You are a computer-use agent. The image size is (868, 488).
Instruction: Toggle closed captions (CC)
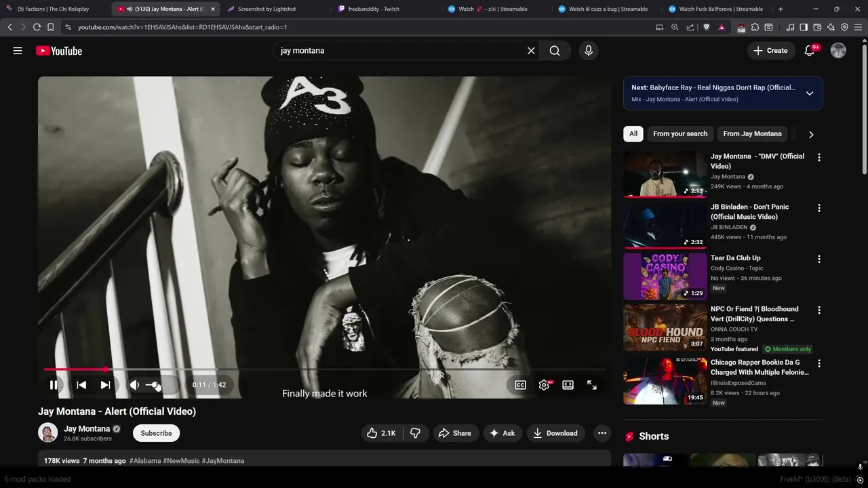(520, 385)
